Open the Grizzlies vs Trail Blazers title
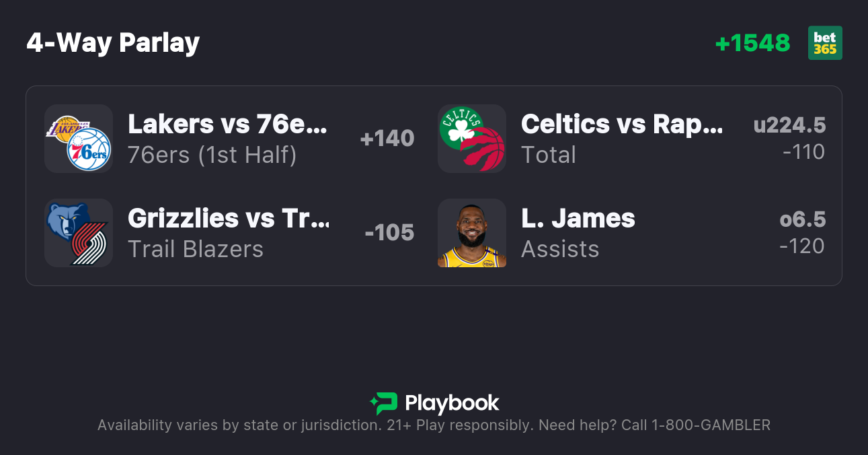This screenshot has width=868, height=455. pyautogui.click(x=228, y=218)
